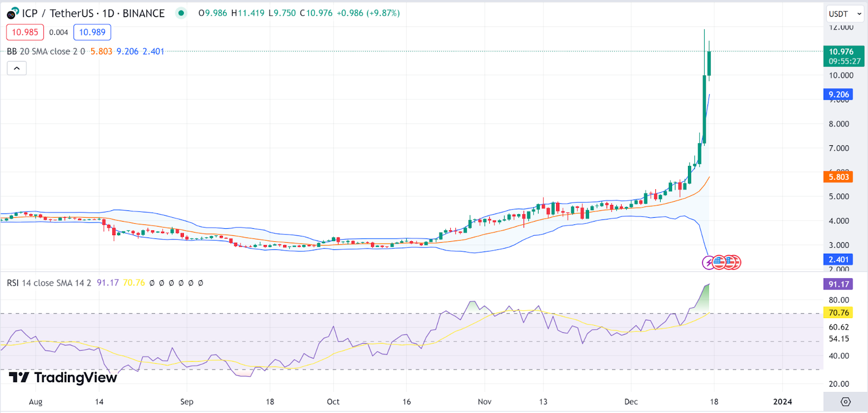This screenshot has width=868, height=413.
Task: Click the current price label 10.976
Action: (844, 56)
